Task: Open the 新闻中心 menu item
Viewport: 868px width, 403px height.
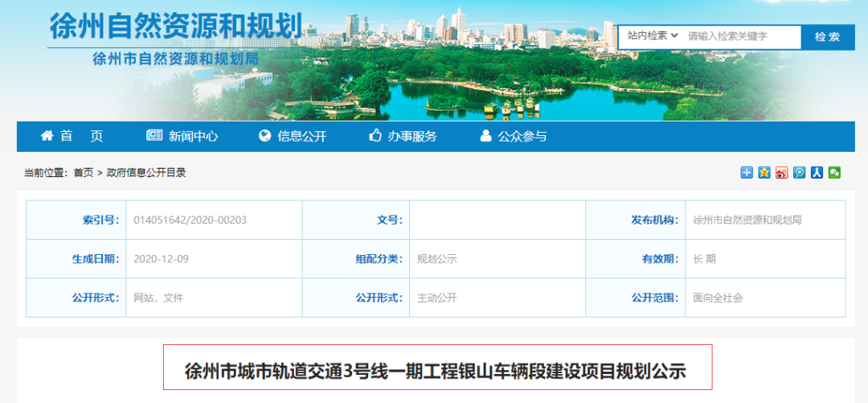Action: [x=193, y=137]
